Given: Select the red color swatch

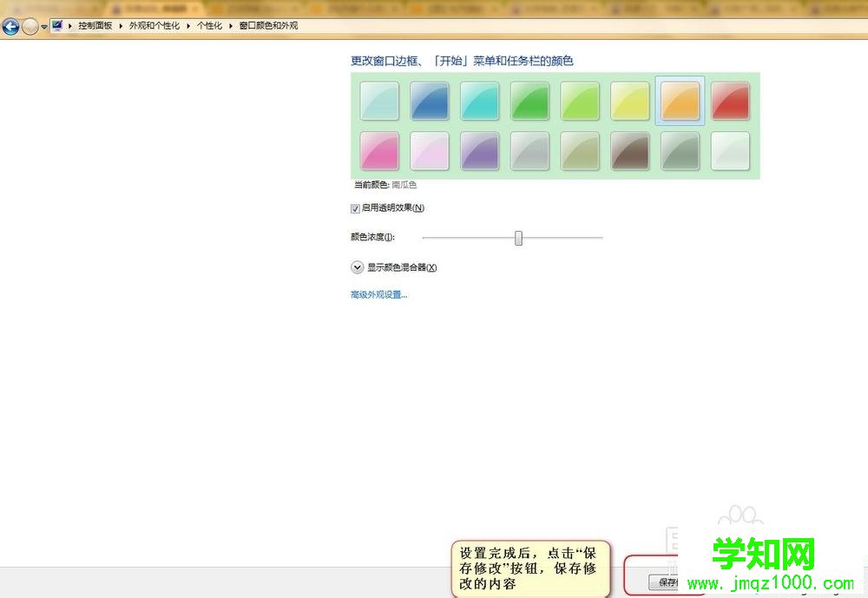Looking at the screenshot, I should (730, 99).
